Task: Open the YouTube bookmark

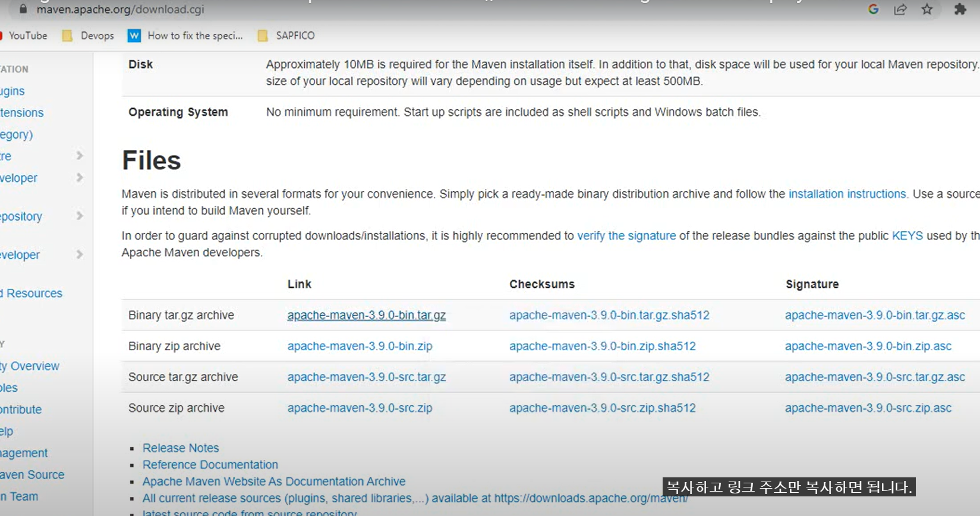Action: [25, 36]
